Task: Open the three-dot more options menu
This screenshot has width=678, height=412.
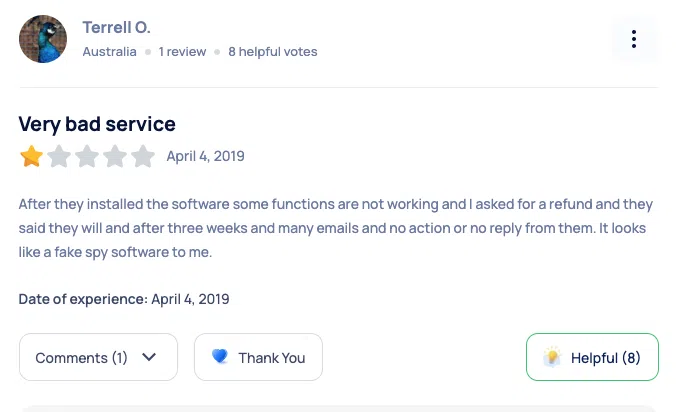Action: tap(634, 39)
